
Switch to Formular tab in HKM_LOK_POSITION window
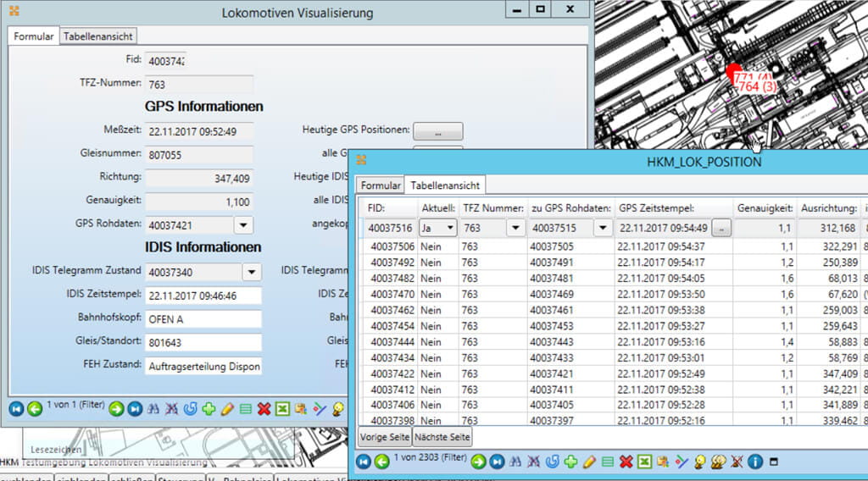[x=381, y=185]
